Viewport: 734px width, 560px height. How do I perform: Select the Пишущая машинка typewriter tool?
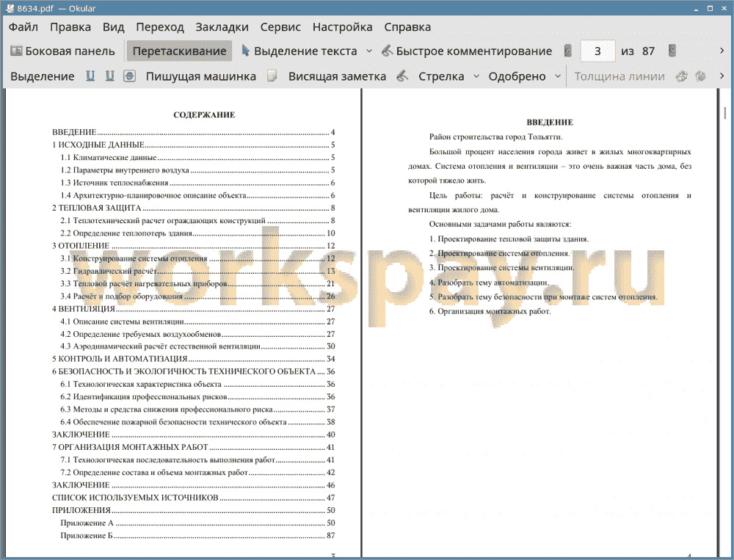point(201,76)
